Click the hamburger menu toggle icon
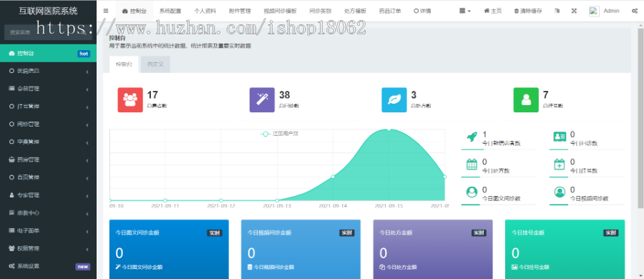644x279 pixels. tap(106, 11)
